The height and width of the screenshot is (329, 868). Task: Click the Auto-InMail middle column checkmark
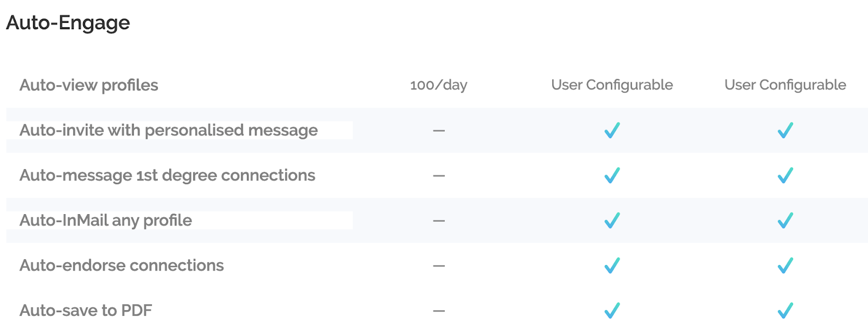pyautogui.click(x=612, y=220)
